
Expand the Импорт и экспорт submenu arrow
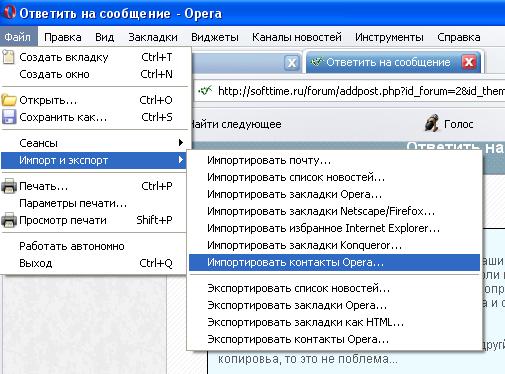point(181,160)
